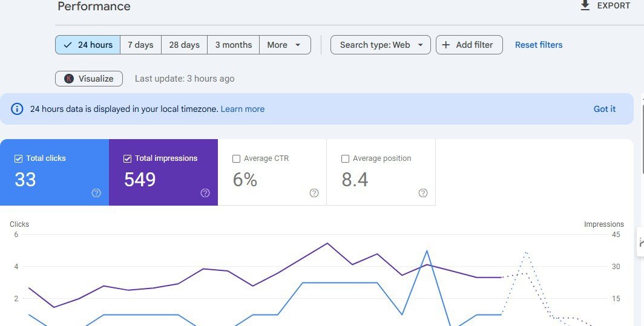
Task: Select the 28 days date range
Action: pyautogui.click(x=185, y=45)
